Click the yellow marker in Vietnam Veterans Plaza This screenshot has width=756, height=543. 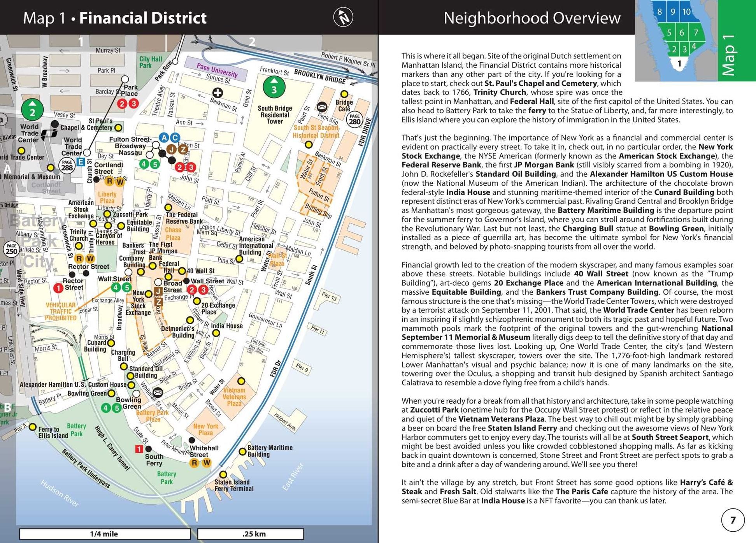point(241,381)
